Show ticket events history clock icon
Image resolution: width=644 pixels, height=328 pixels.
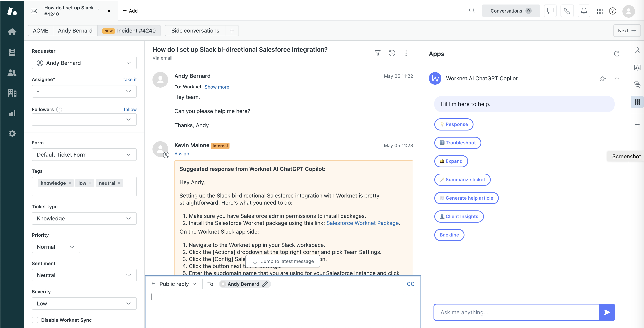coord(392,53)
